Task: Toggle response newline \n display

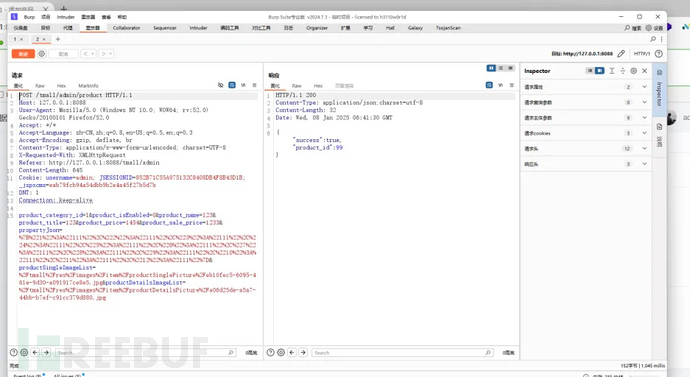Action: [x=500, y=85]
